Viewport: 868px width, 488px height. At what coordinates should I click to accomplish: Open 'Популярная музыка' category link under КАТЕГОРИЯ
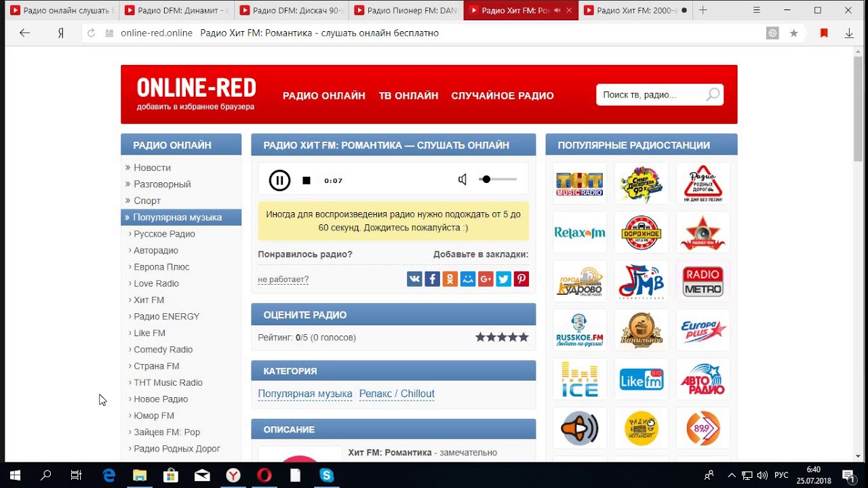pyautogui.click(x=305, y=394)
